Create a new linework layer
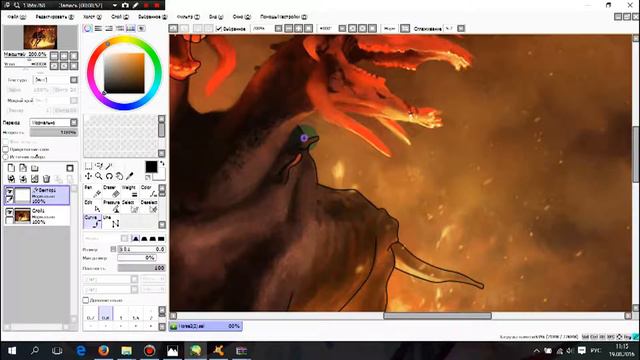The height and width of the screenshot is (360, 640). 23,168
